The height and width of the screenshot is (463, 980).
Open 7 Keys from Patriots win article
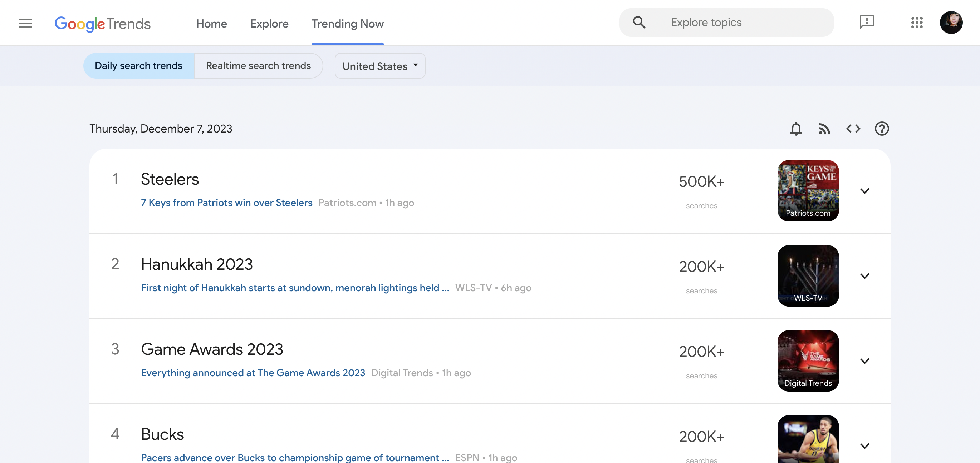(226, 203)
